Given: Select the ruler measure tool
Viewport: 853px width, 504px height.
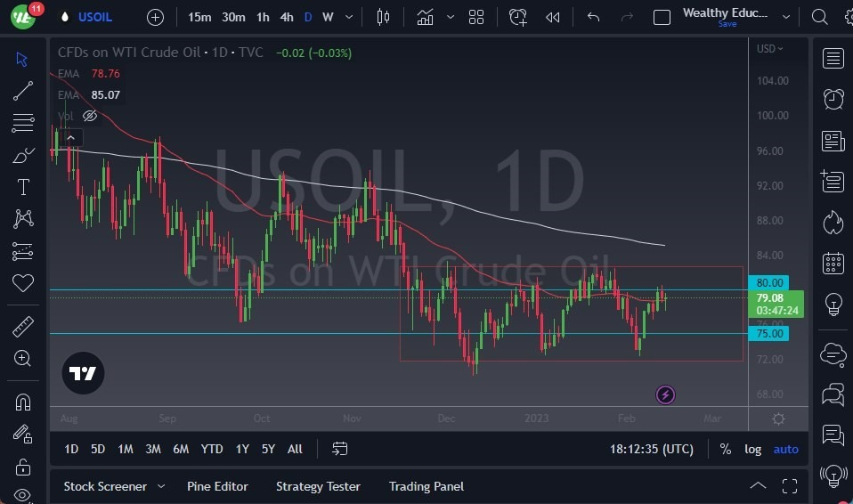Looking at the screenshot, I should tap(22, 327).
